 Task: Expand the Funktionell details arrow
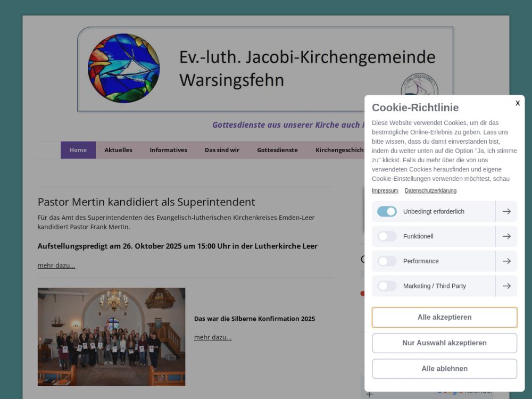[506, 236]
